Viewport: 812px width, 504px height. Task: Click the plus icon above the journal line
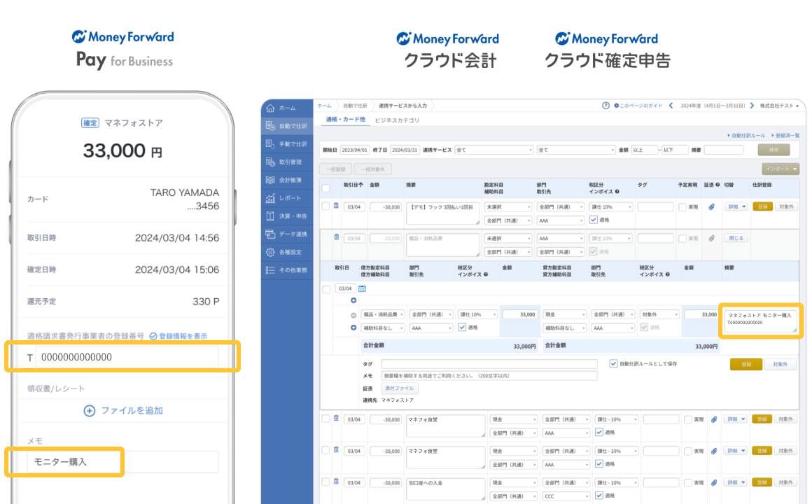353,300
